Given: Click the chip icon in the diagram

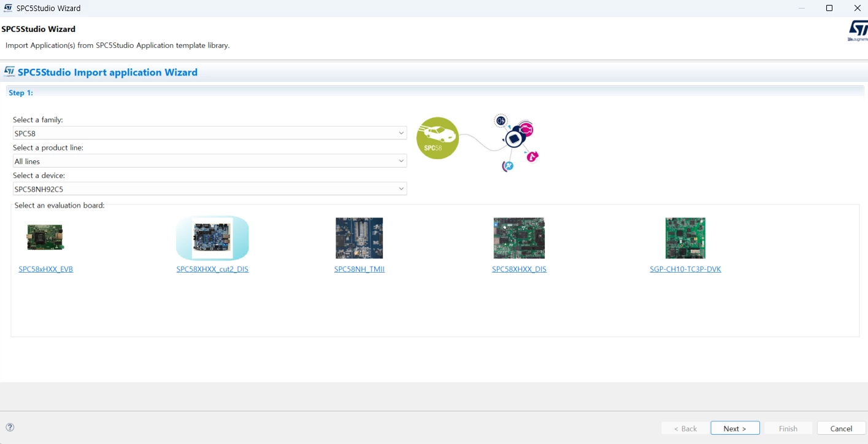Looking at the screenshot, I should point(515,139).
